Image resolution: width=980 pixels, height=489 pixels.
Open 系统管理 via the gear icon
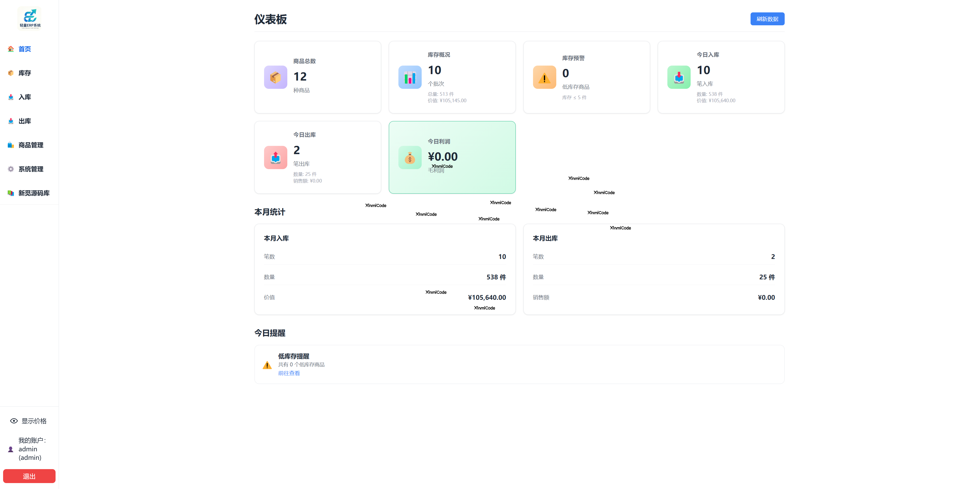click(11, 169)
